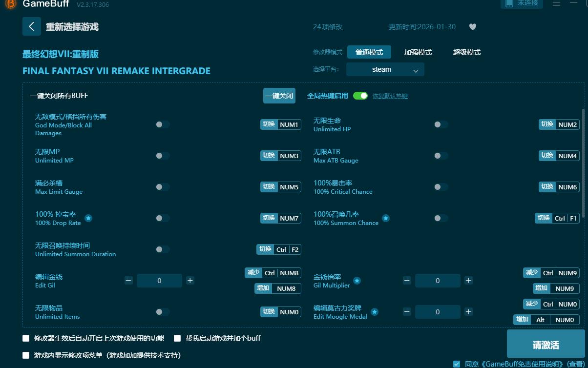Screen dimensions: 588x368
Task: Click the star icon beside 100% Summon Chance
Action: pos(386,218)
